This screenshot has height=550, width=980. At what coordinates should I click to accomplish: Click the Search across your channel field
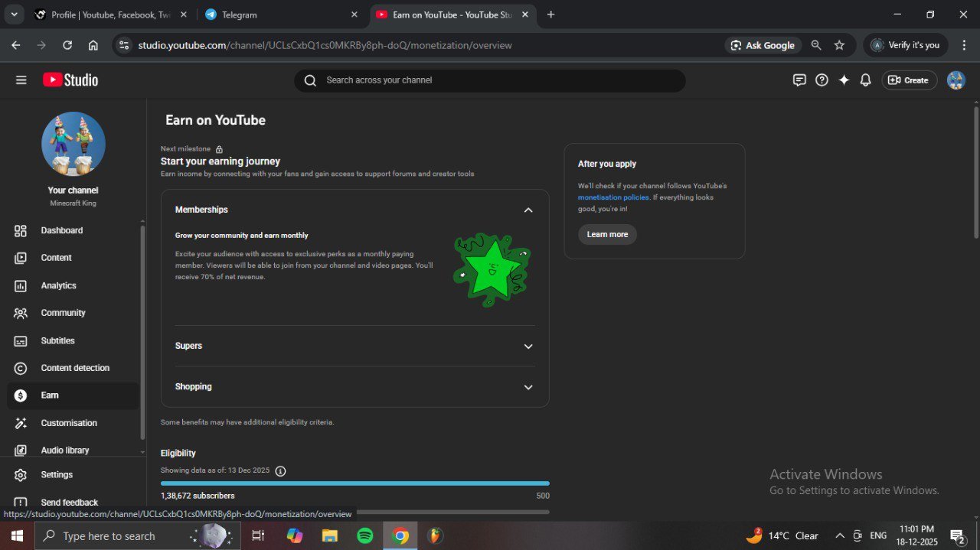[490, 80]
